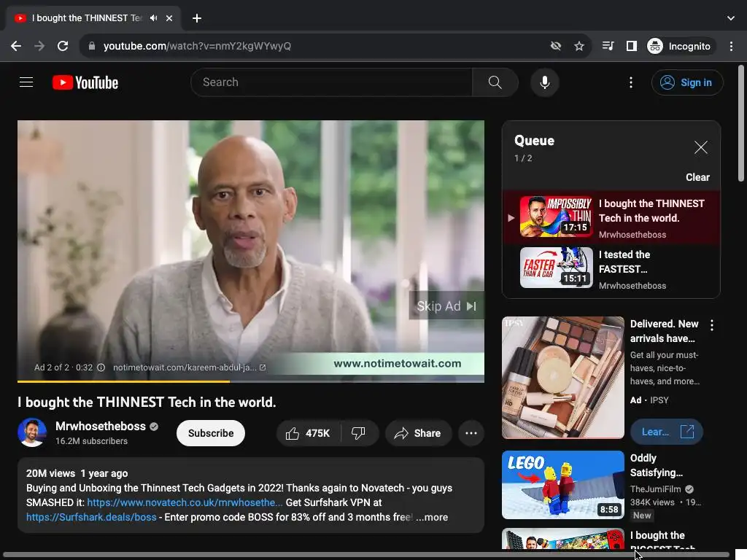Click the IPSY ad Learn more button

click(x=667, y=432)
